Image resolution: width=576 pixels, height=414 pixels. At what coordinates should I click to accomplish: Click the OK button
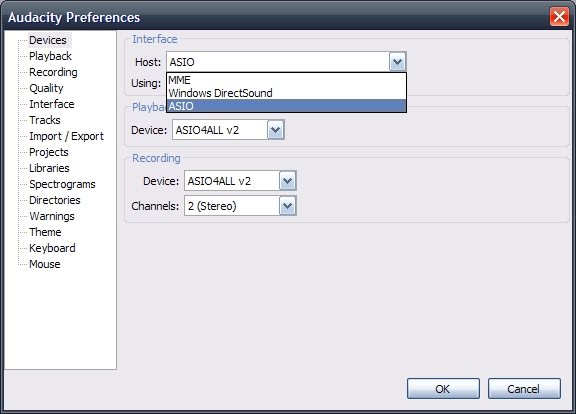[443, 389]
